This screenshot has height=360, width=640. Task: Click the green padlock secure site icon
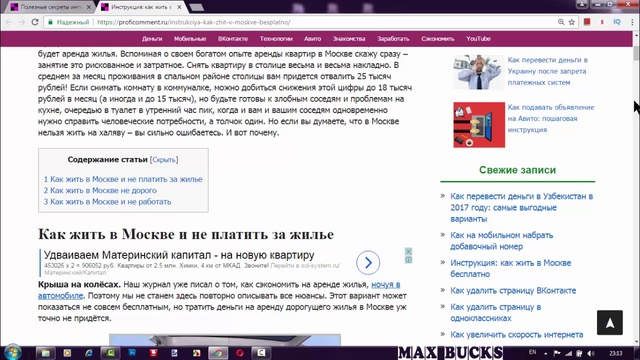click(x=50, y=22)
